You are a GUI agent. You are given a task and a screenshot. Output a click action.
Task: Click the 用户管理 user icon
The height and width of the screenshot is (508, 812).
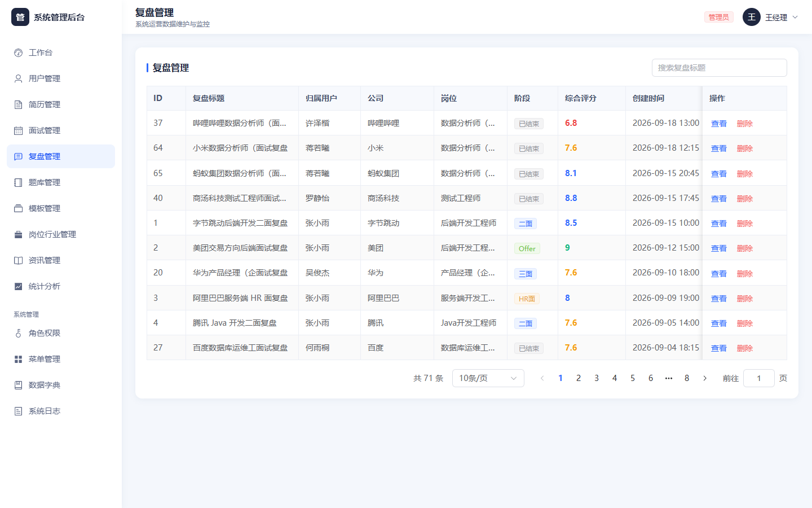tap(18, 78)
